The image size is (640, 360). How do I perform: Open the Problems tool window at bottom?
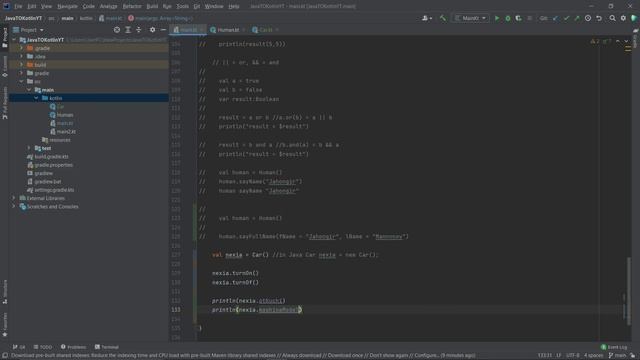point(73,347)
